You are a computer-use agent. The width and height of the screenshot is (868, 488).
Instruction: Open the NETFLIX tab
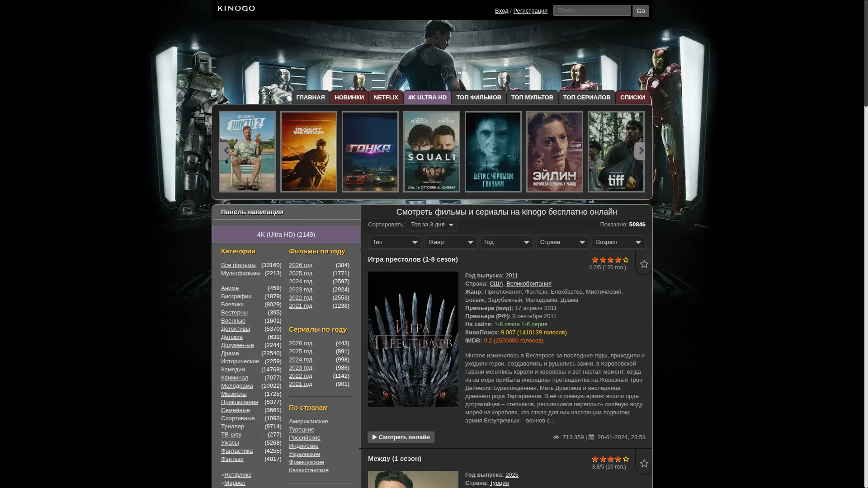pyautogui.click(x=386, y=98)
